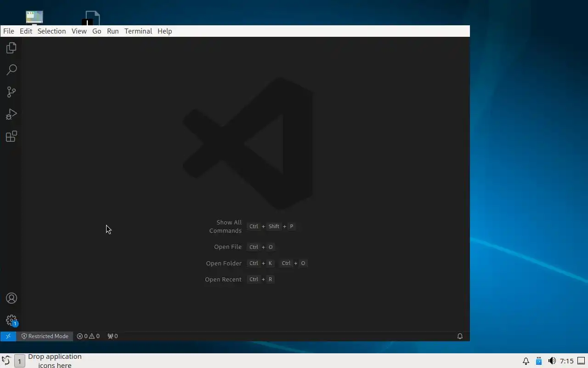
Task: Open the Selection menu
Action: (x=51, y=31)
